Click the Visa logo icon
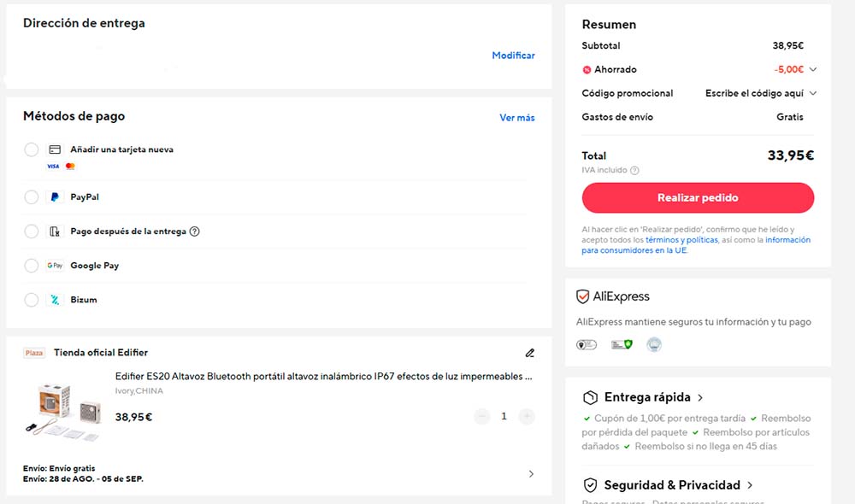 click(53, 167)
